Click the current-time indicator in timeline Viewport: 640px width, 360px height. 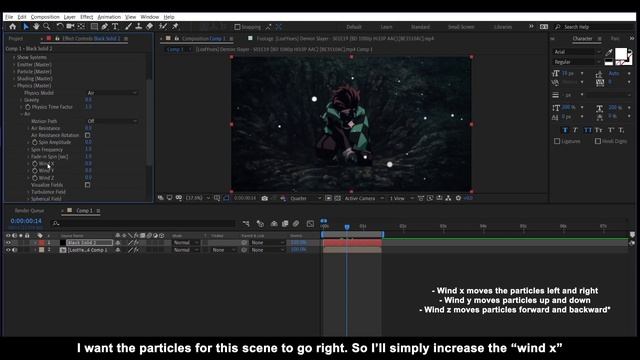coord(347,227)
